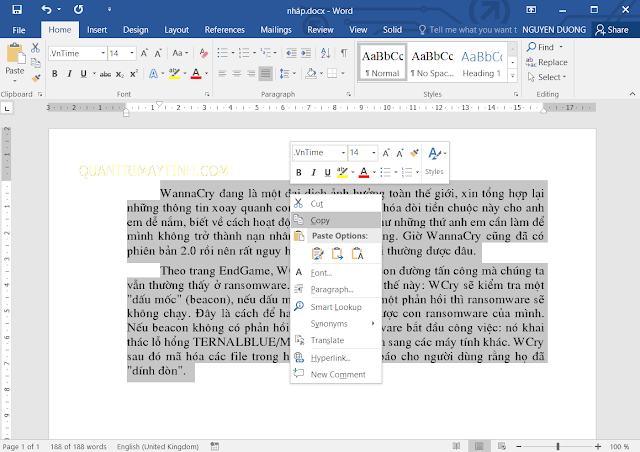Choose Cut from the context menu

(336, 204)
